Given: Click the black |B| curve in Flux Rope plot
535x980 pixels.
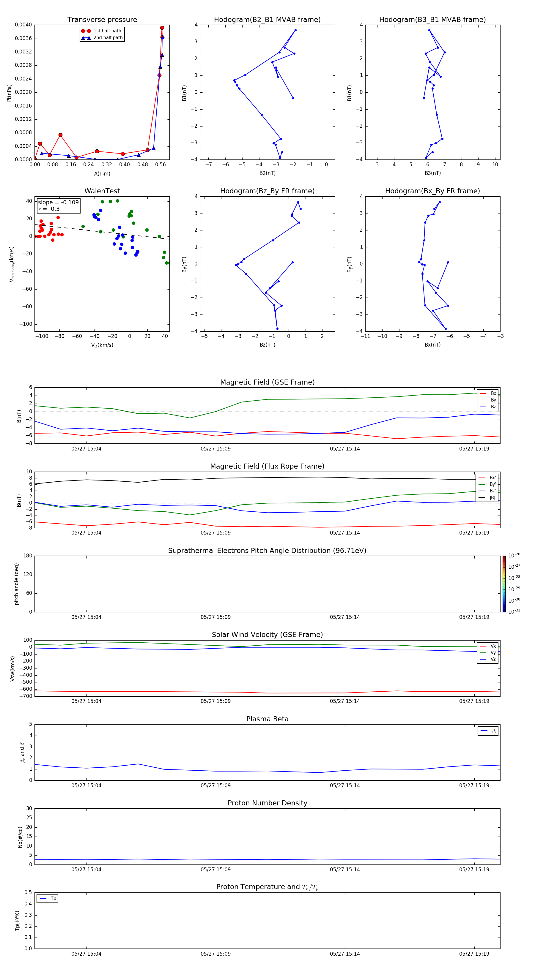Looking at the screenshot, I should pyautogui.click(x=267, y=478).
